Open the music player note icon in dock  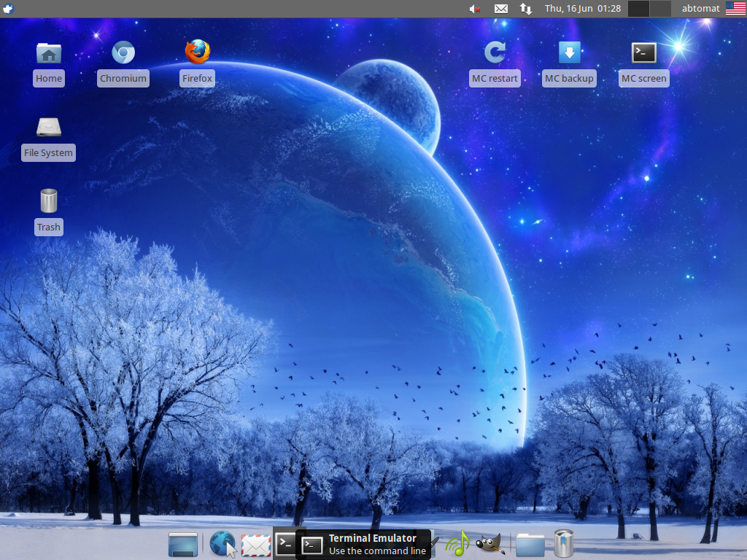tap(457, 544)
